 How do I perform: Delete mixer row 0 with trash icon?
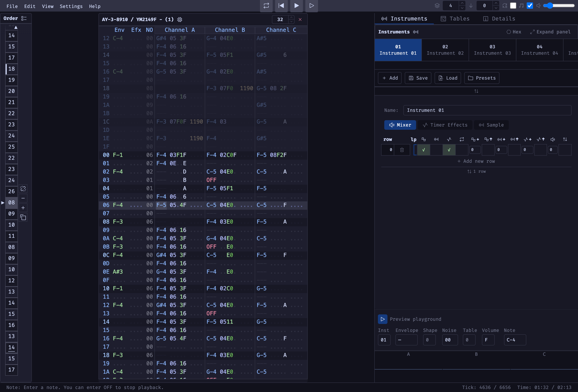[x=402, y=150]
